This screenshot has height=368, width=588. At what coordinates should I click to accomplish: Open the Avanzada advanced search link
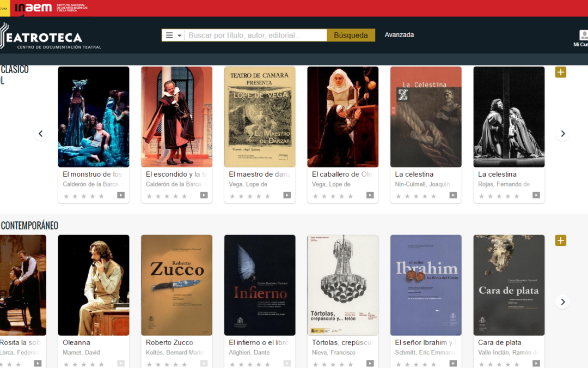click(399, 35)
